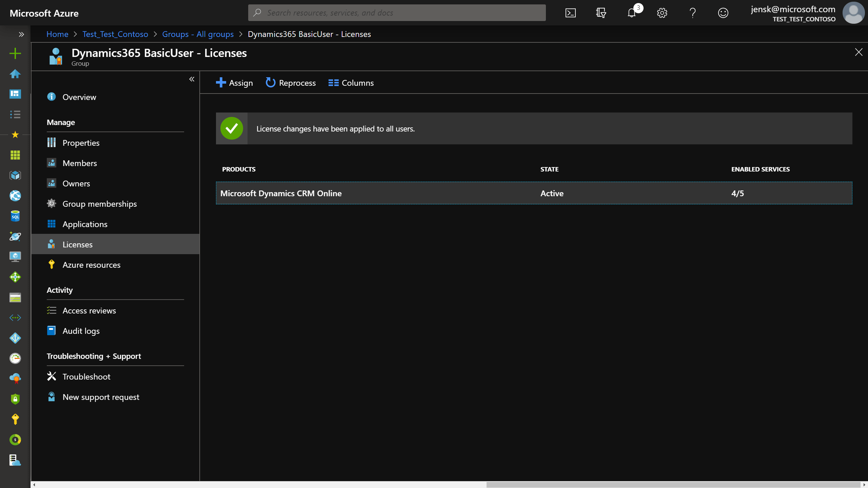Click in the search resources field
Screen dimensions: 868x488
tap(397, 13)
